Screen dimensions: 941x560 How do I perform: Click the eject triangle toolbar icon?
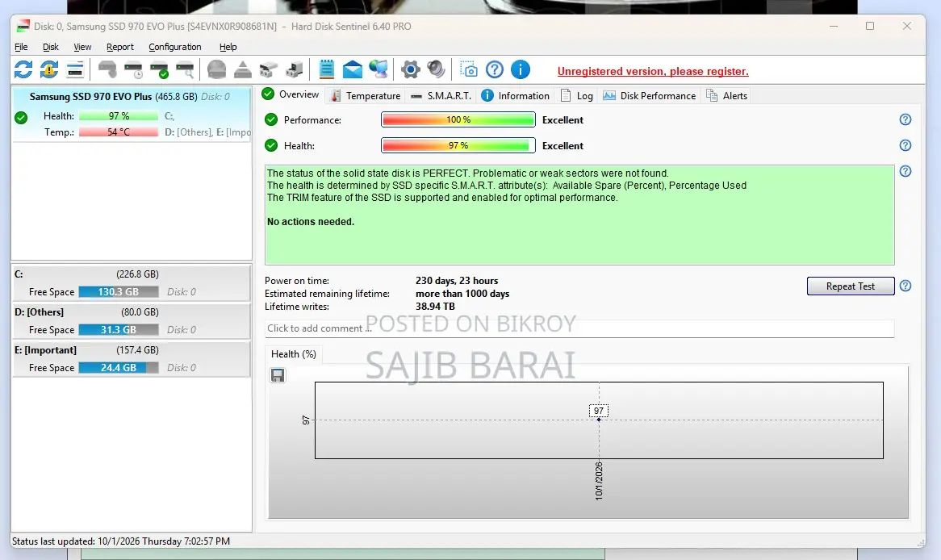(x=242, y=69)
